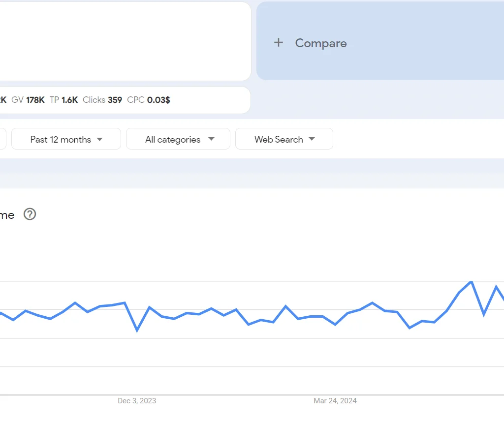Viewport: 504px width, 422px height.
Task: Select the Web Search filter chip
Action: (x=284, y=139)
